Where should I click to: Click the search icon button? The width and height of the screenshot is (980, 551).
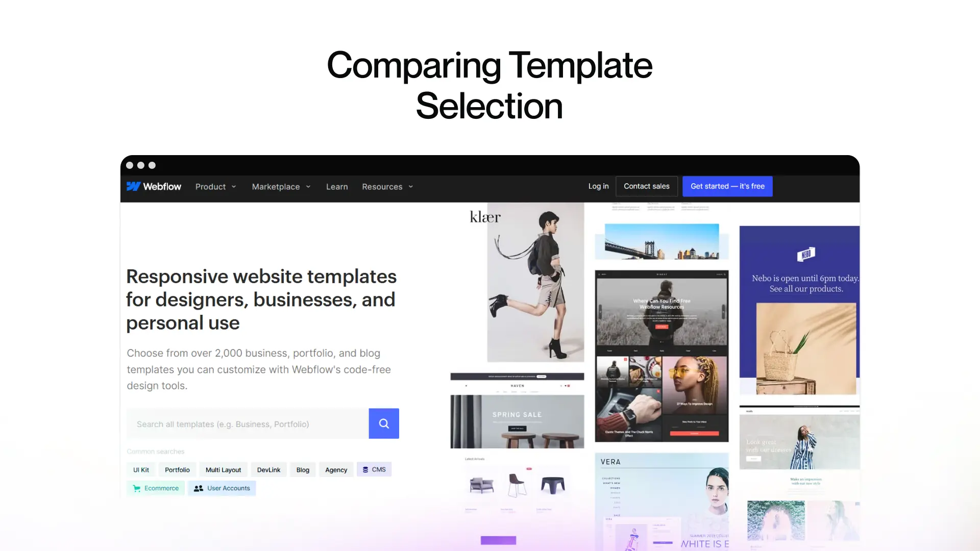click(384, 423)
